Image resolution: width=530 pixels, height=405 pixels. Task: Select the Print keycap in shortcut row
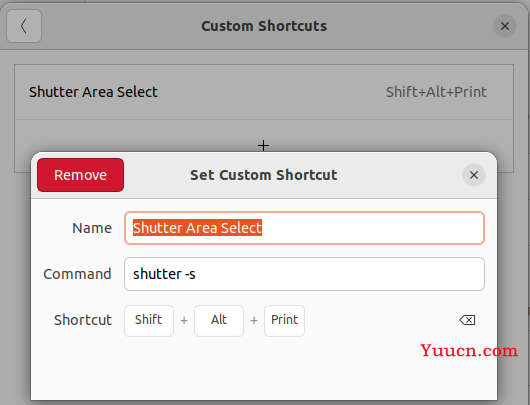tap(284, 320)
